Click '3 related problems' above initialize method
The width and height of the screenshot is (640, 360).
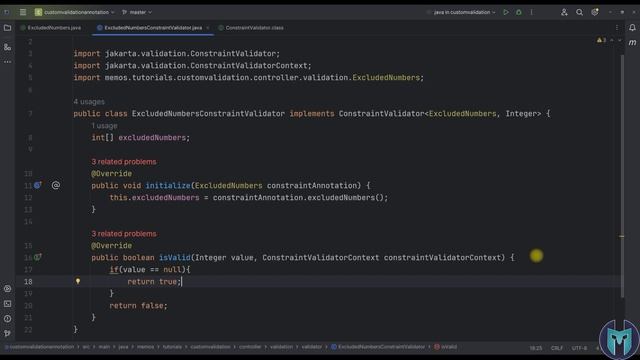[124, 162]
